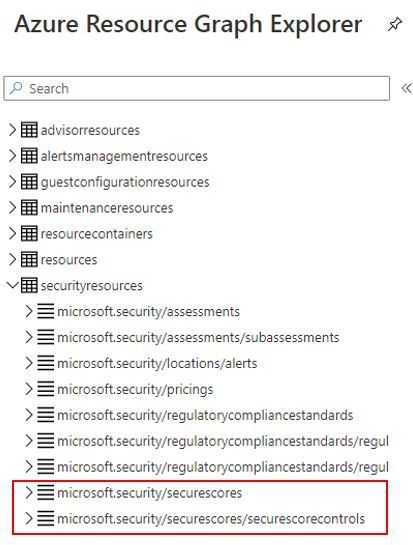
Task: Expand the maintenanceresources table
Action: [x=12, y=208]
